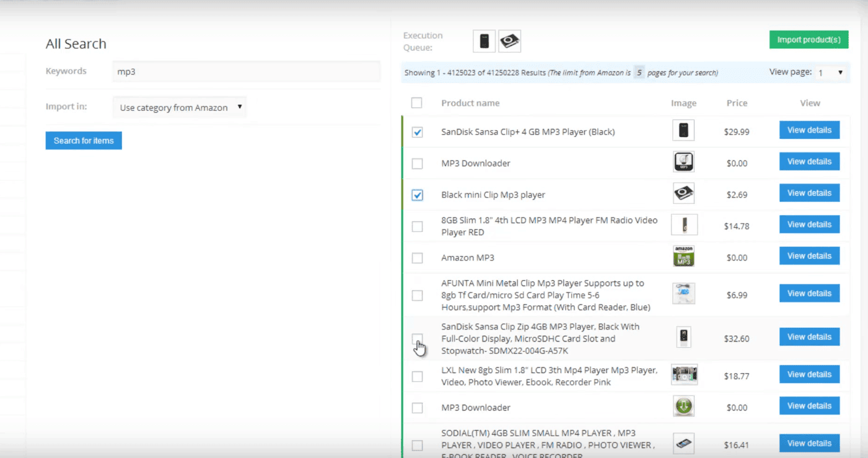Click the Image column header
This screenshot has width=868, height=458.
point(683,103)
